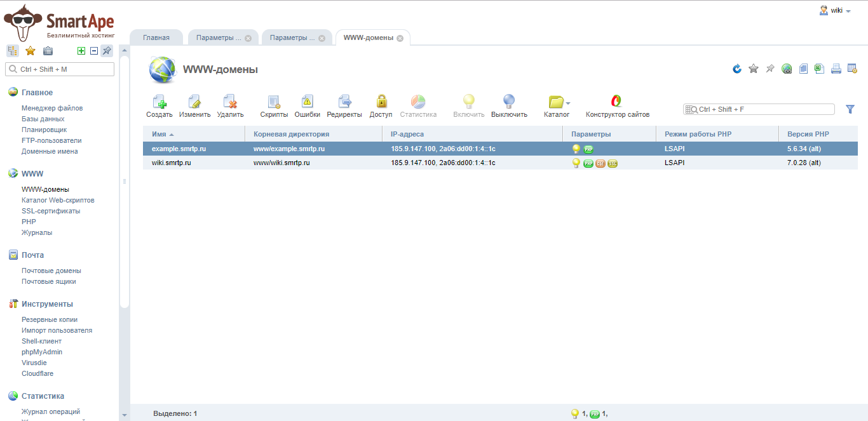Open the Каталог dropdown arrow
The width and height of the screenshot is (868, 421).
coord(568,103)
